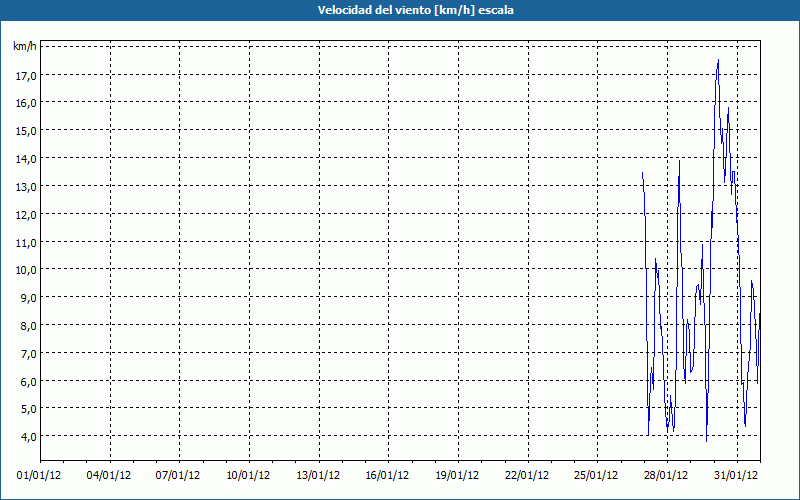
Task: Click the 12,0 y-axis value
Action: coord(27,215)
